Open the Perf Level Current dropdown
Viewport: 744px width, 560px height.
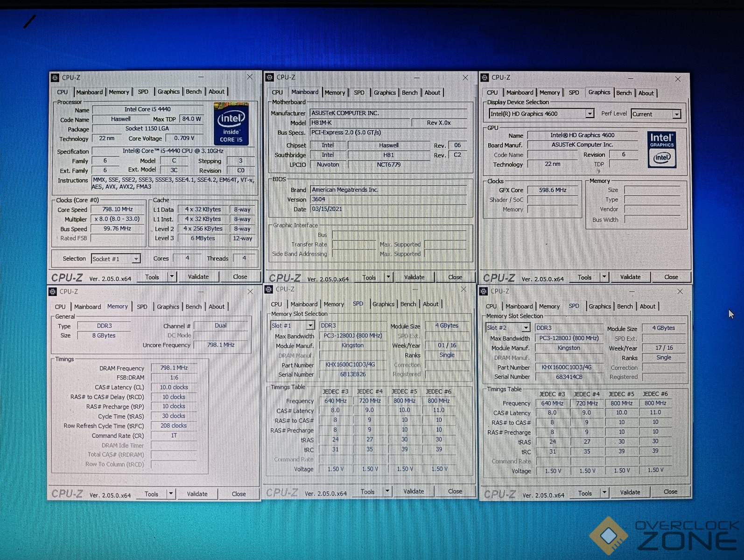(676, 114)
